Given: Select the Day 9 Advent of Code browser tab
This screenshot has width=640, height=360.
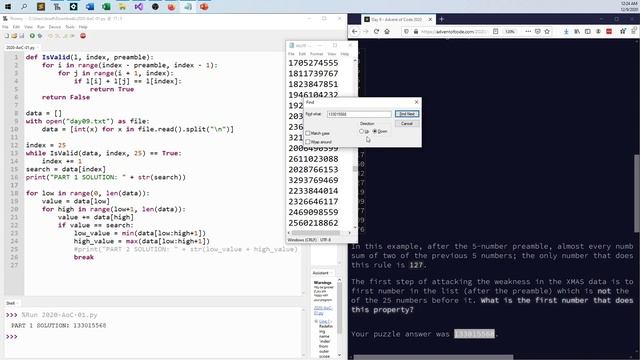Looking at the screenshot, I should 397,19.
